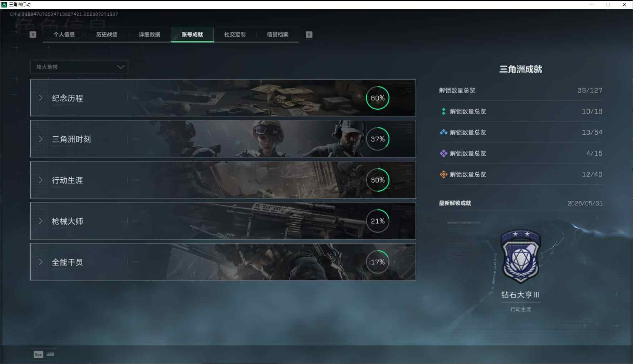Click the 39/127 total unlock count

[590, 90]
